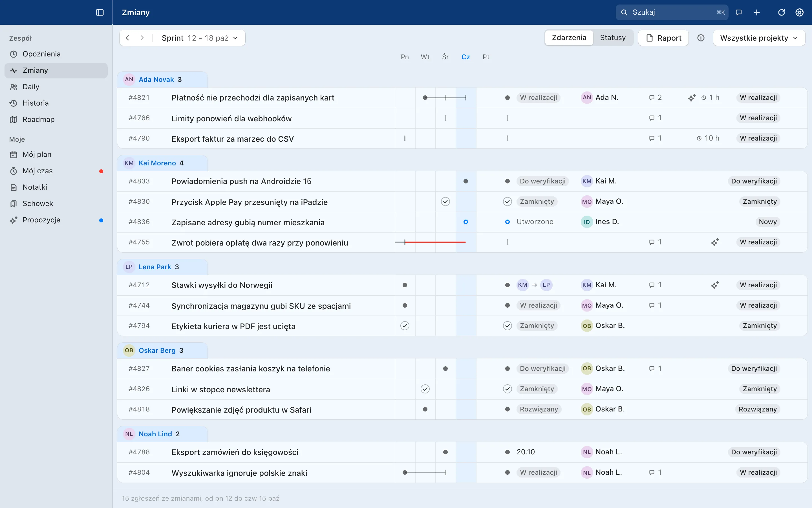Go to next sprint with right chevron
812x508 pixels.
click(x=142, y=38)
